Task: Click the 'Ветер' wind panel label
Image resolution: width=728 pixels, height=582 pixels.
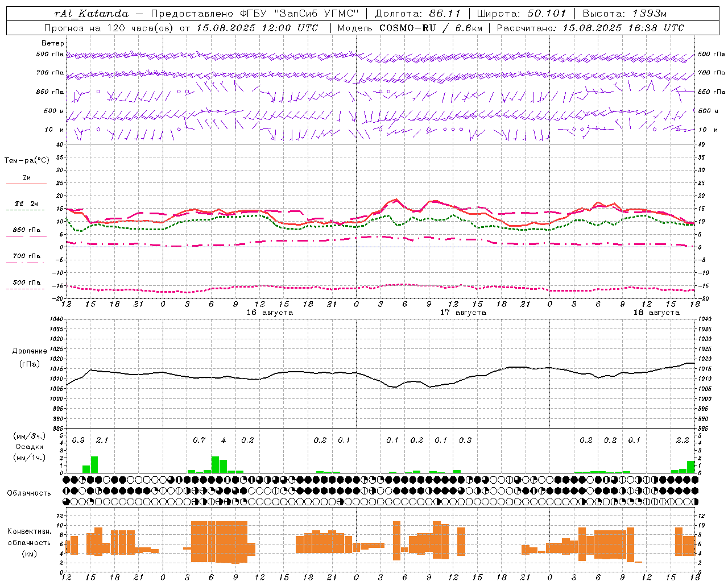Action: 53,43
